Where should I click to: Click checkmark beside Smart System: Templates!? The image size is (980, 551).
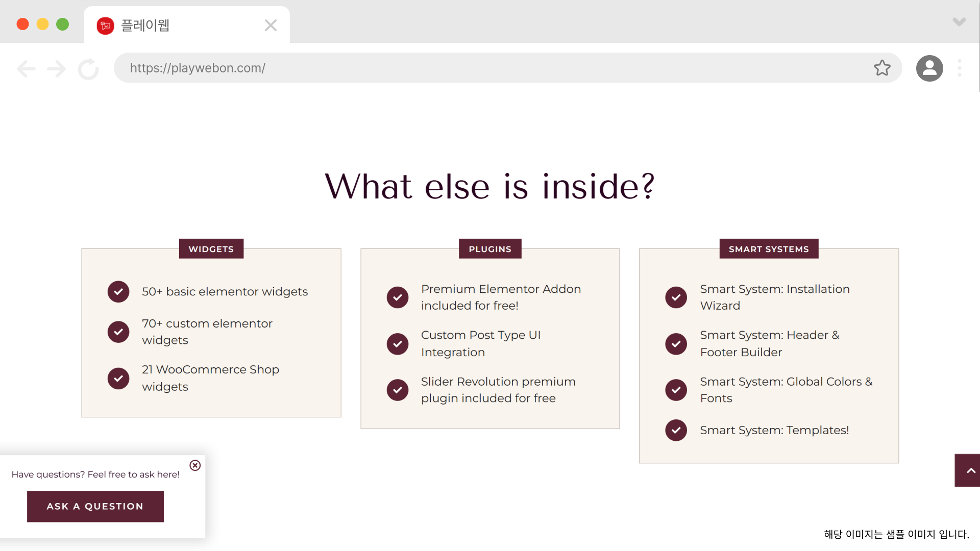[x=676, y=430]
